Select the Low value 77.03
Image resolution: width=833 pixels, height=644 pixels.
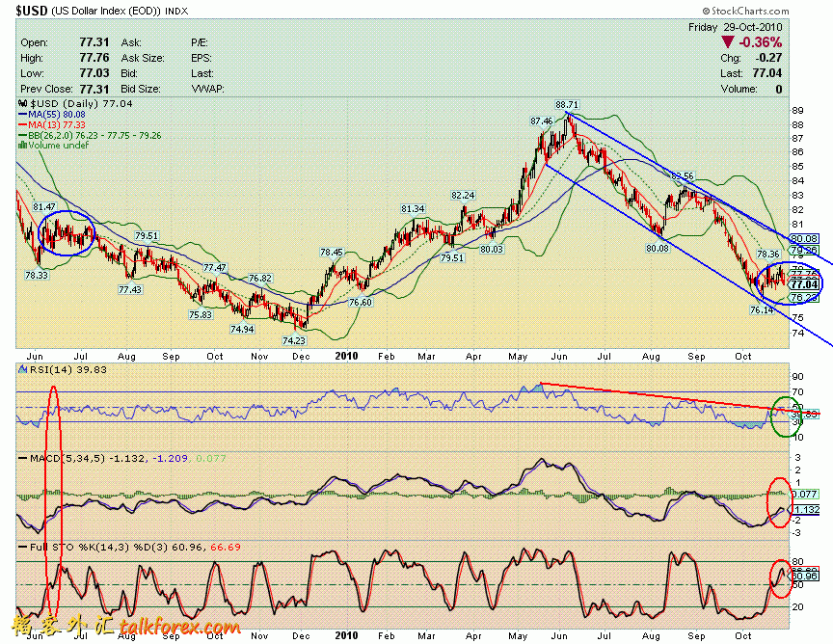[94, 73]
